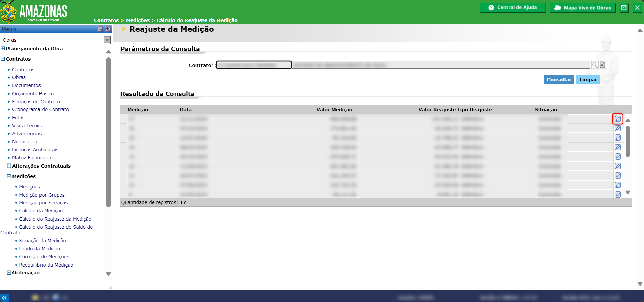Click the double-chevron collapse icon at bottom left
This screenshot has height=302, width=644.
click(x=4, y=298)
